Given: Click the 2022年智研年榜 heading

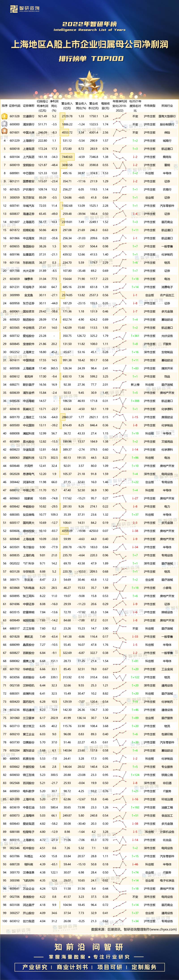Looking at the screenshot, I should 89,24.
